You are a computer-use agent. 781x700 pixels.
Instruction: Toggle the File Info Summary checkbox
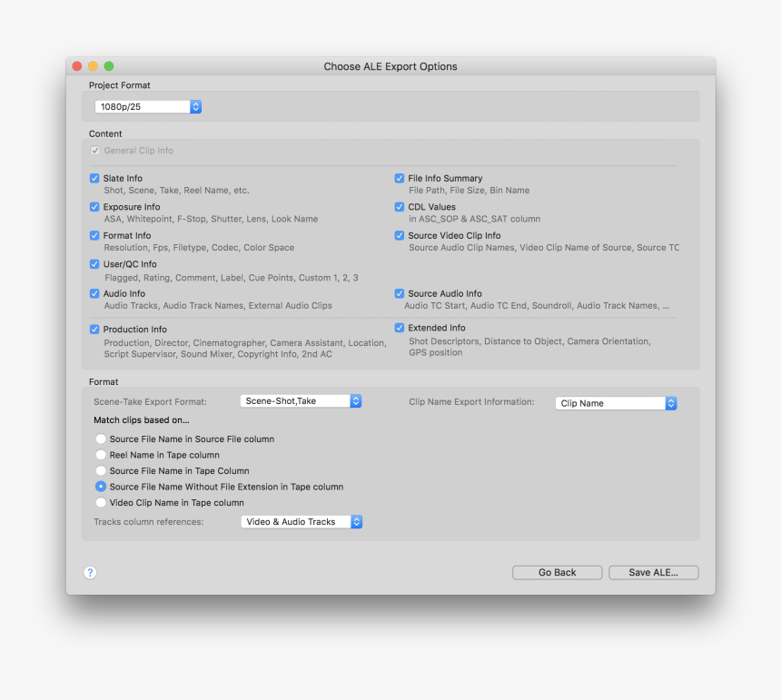pyautogui.click(x=399, y=178)
